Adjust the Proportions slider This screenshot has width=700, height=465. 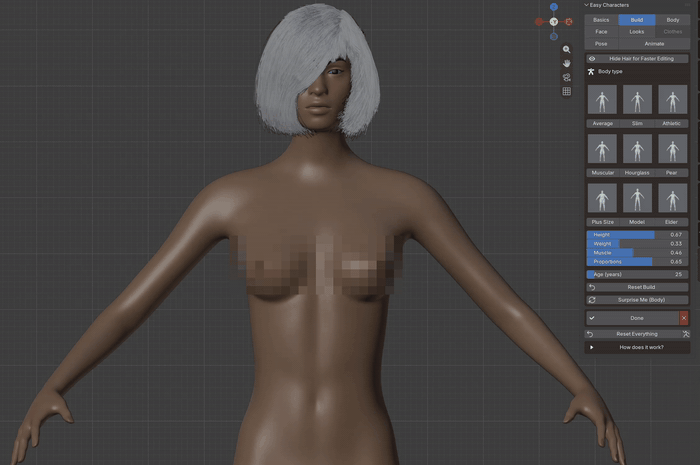pyautogui.click(x=637, y=262)
